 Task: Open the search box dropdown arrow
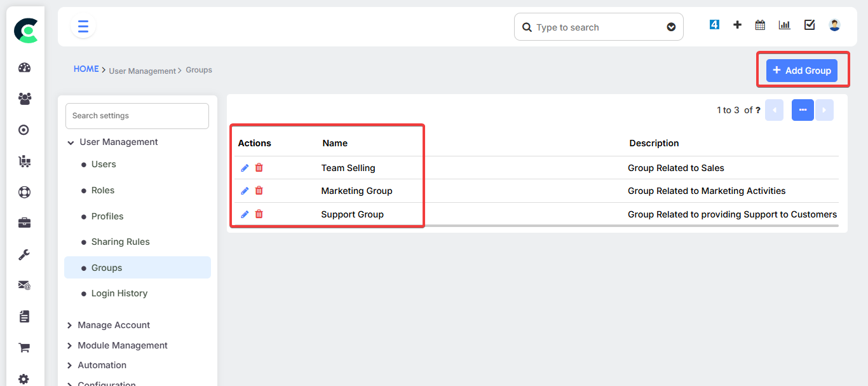(x=671, y=27)
